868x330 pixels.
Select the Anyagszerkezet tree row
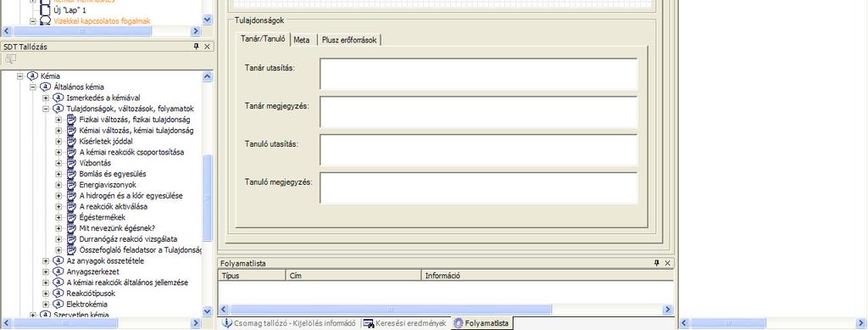(x=92, y=271)
